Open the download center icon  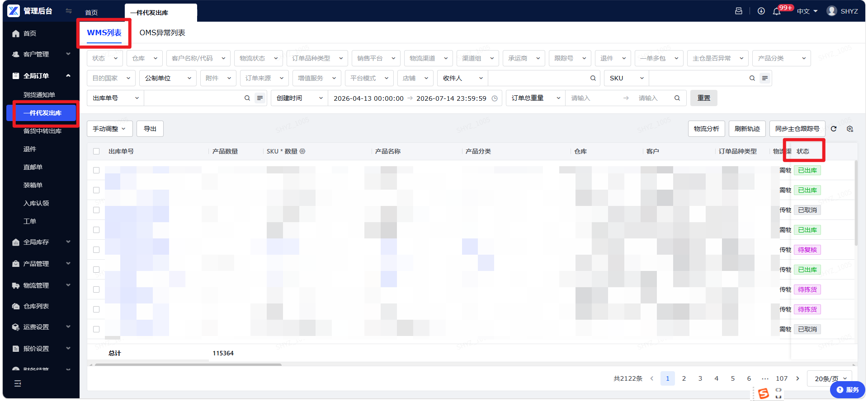[761, 11]
